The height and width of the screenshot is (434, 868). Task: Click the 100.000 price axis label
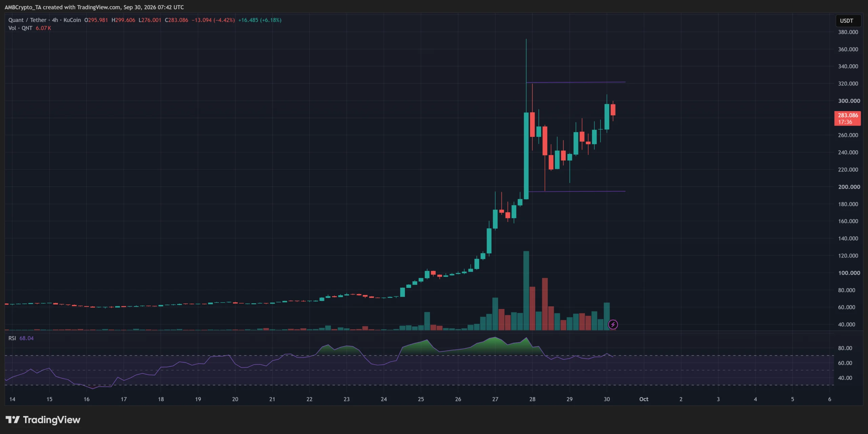pyautogui.click(x=849, y=273)
